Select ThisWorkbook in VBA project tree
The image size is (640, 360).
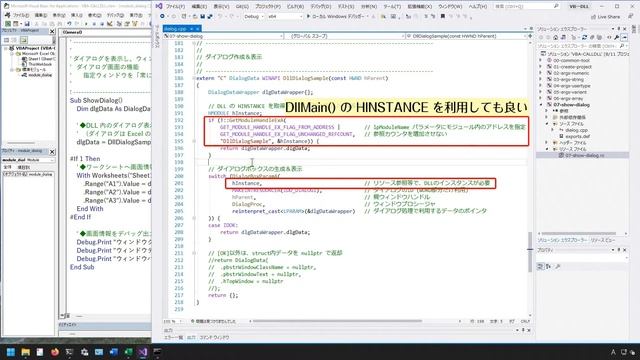(x=40, y=64)
